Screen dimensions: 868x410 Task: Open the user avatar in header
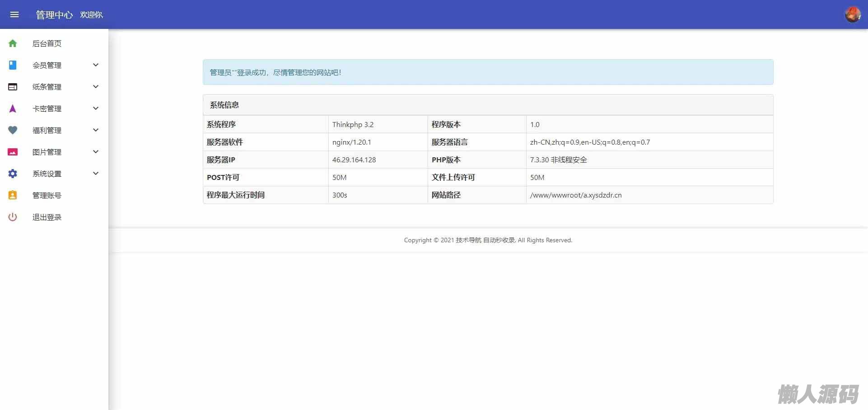click(852, 14)
